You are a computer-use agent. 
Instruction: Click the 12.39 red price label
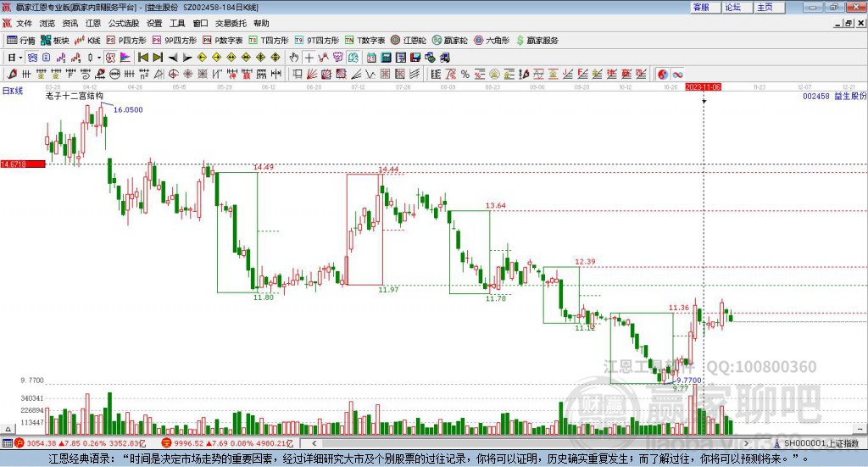click(x=585, y=262)
